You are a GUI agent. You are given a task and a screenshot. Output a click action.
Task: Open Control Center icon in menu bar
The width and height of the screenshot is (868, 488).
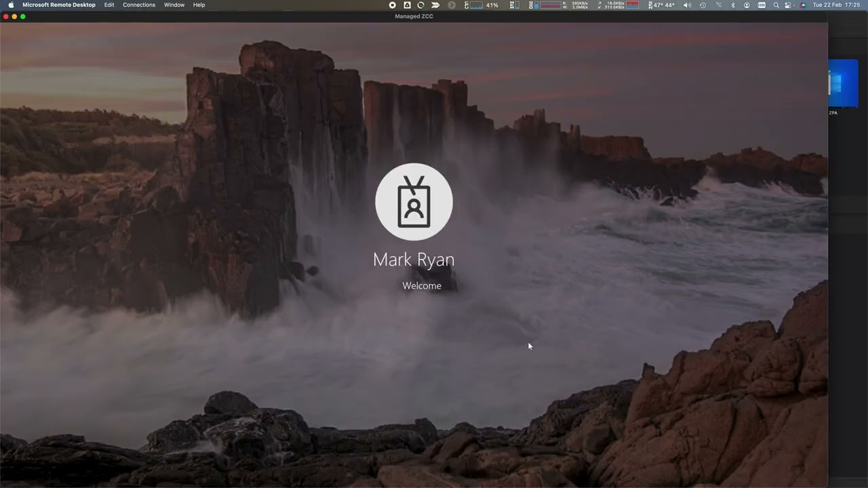[789, 5]
